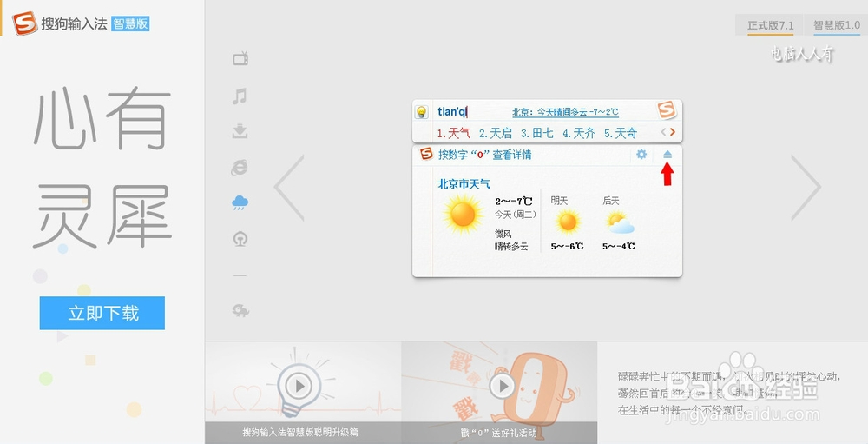This screenshot has height=444, width=868.
Task: Click the orange Sogou S icon on candidate bar
Action: pos(667,109)
